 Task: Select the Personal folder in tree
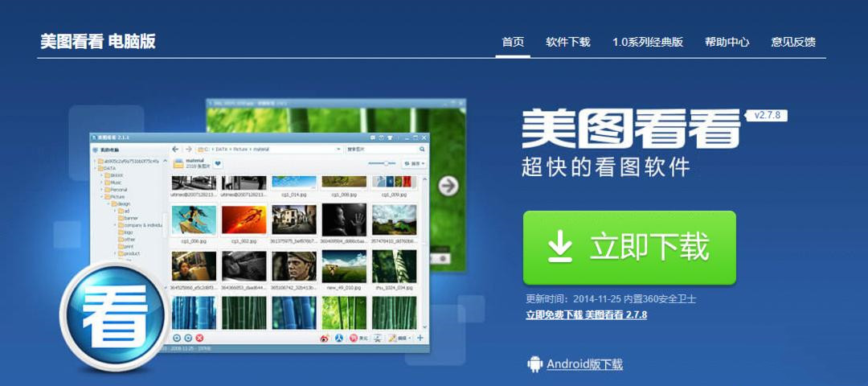click(116, 190)
